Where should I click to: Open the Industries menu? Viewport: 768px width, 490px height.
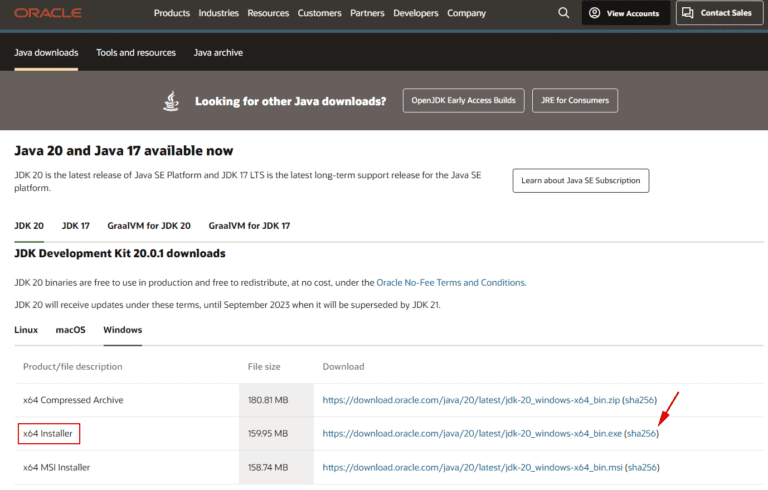[218, 13]
